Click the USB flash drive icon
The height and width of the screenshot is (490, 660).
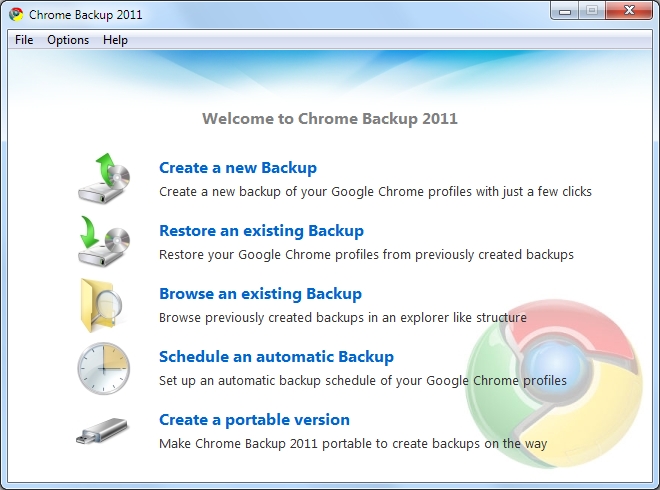102,431
